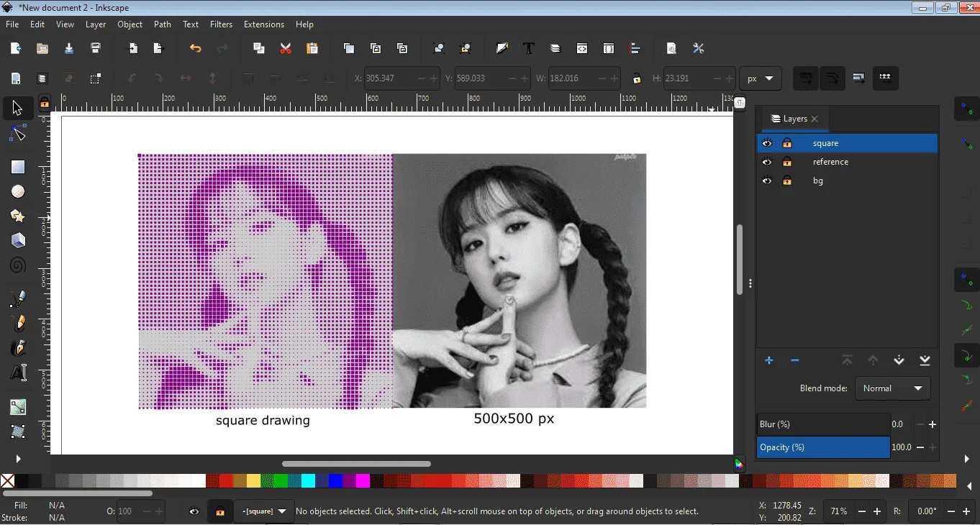Viewport: 980px width, 525px height.
Task: Hide the reference layer with eye icon
Action: click(x=767, y=162)
